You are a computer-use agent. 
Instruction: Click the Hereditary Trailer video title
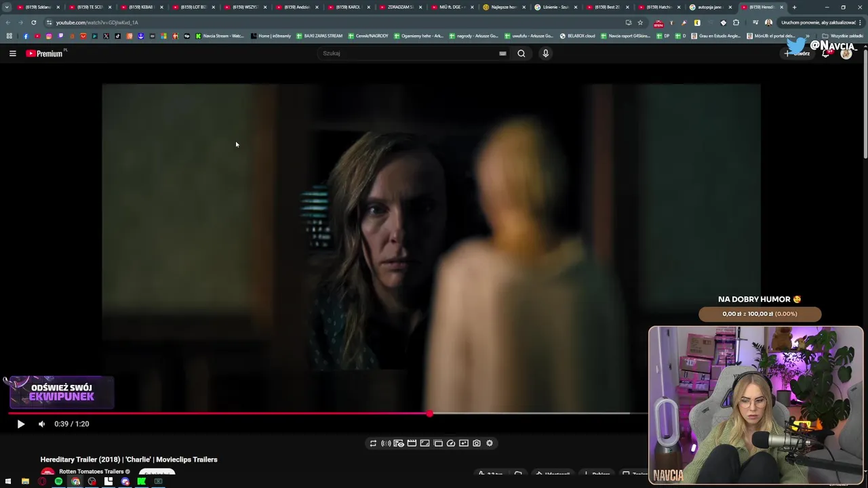pyautogui.click(x=129, y=460)
